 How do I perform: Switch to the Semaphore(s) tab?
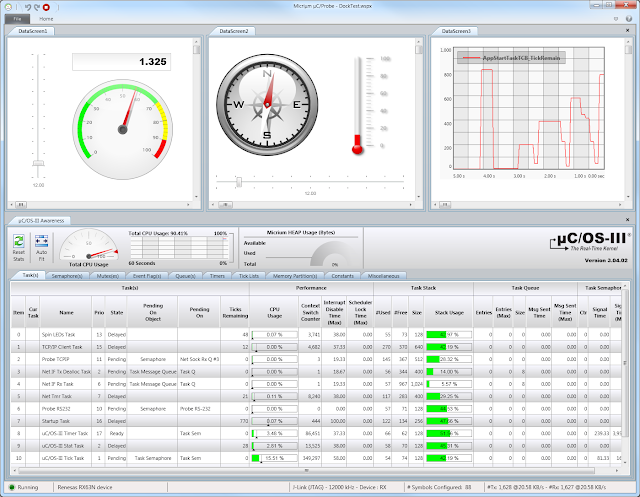[x=67, y=276]
